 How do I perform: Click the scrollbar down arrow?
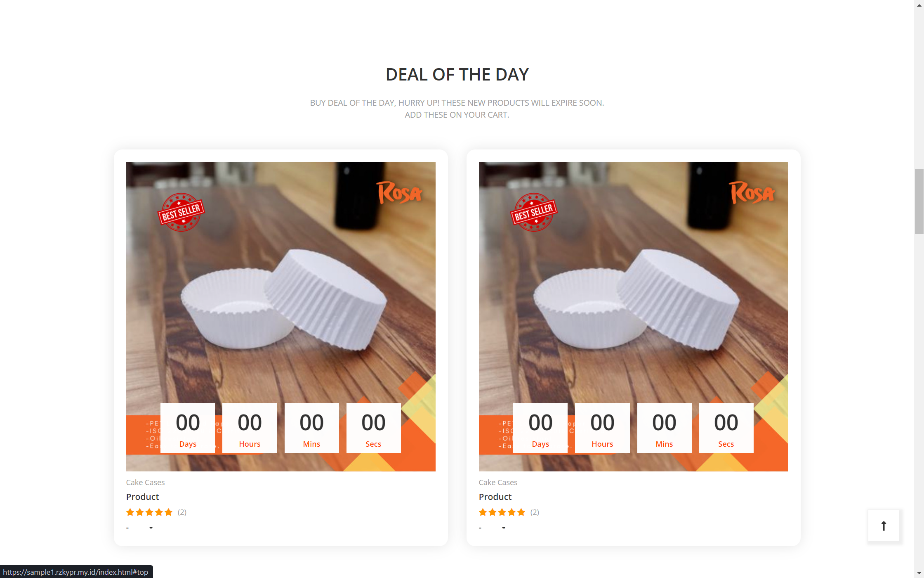tap(919, 573)
